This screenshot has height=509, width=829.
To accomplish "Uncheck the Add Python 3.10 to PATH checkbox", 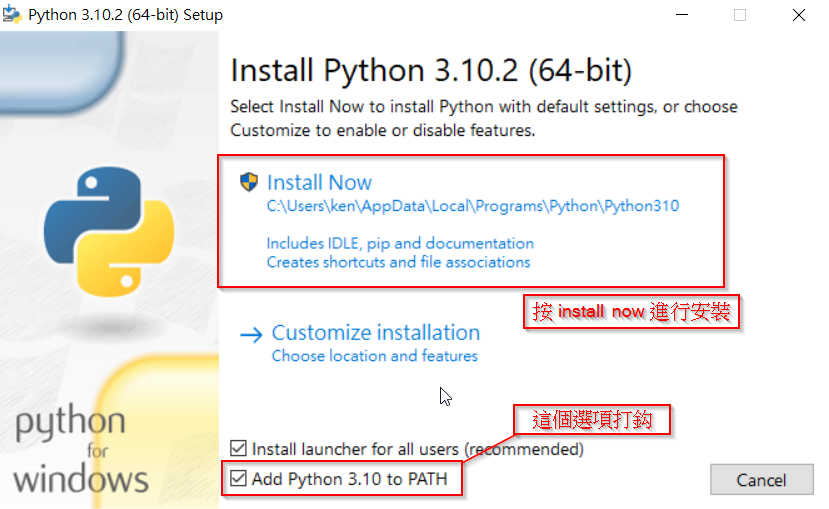I will pyautogui.click(x=238, y=479).
